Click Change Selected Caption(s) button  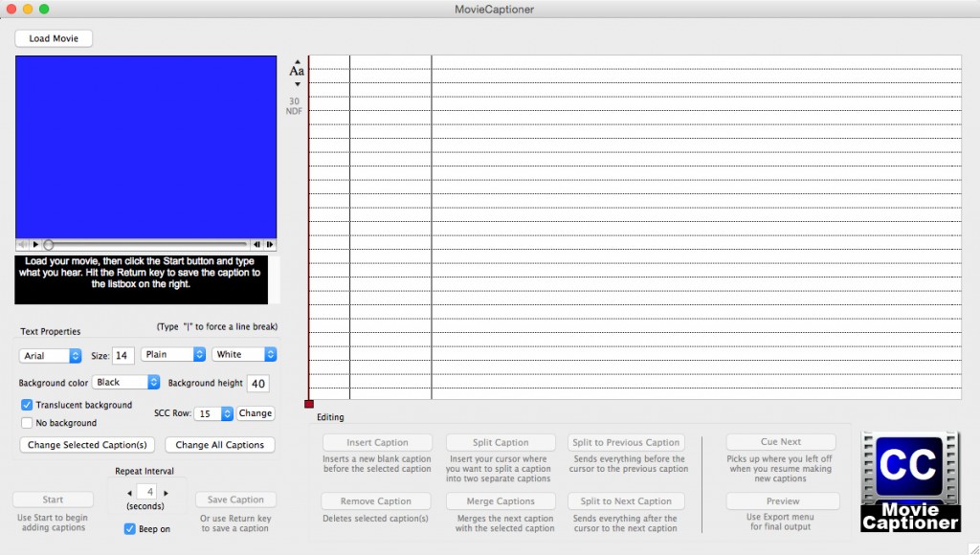tap(87, 445)
